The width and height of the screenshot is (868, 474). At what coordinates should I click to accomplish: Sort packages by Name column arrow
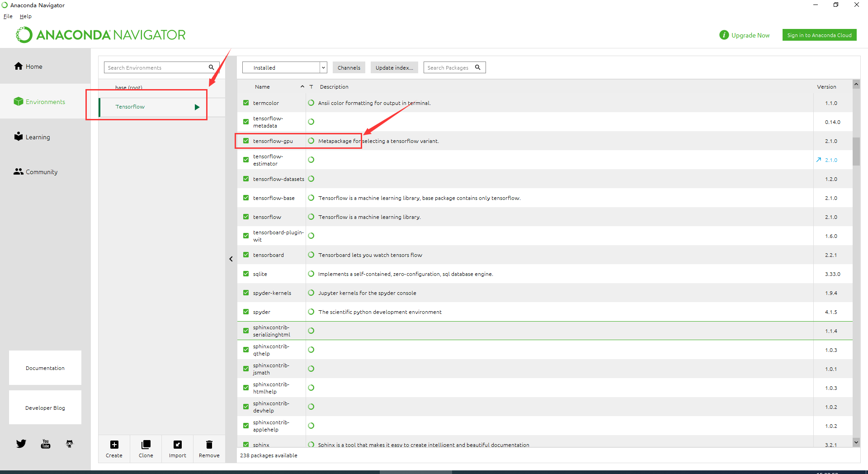(302, 86)
